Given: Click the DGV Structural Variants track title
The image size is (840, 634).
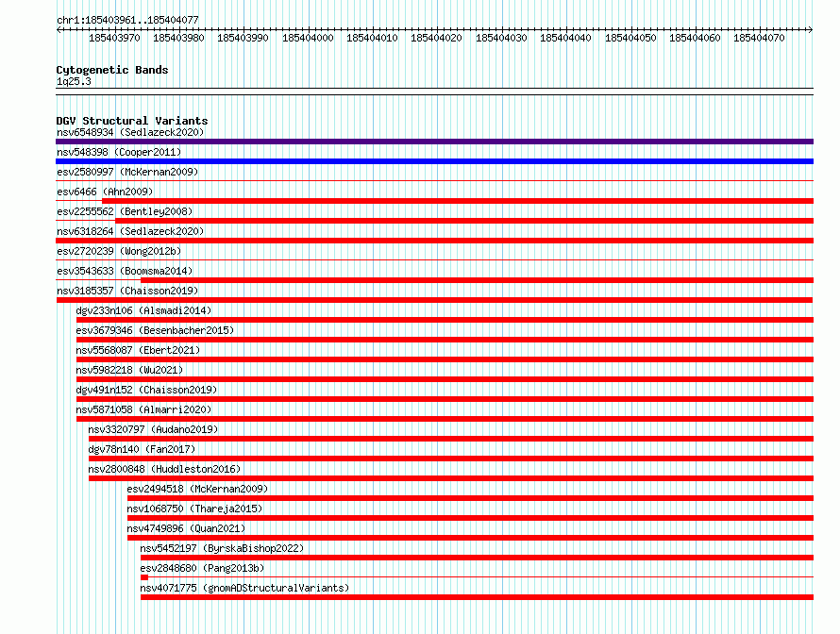Looking at the screenshot, I should 132,121.
